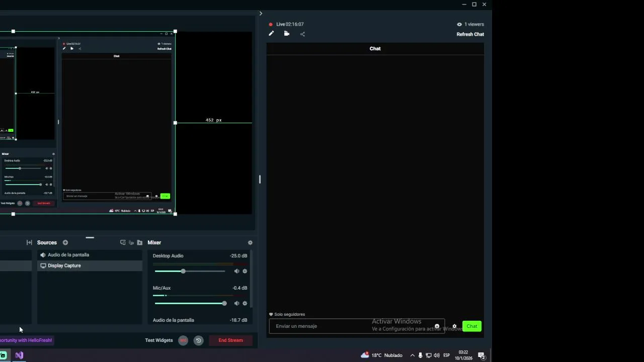Click the monitor icon on Display Capture source

tap(43, 265)
